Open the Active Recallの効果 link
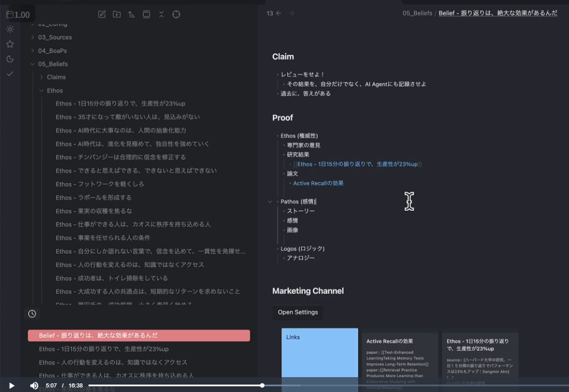Viewport: 569px width, 392px height. (x=318, y=183)
